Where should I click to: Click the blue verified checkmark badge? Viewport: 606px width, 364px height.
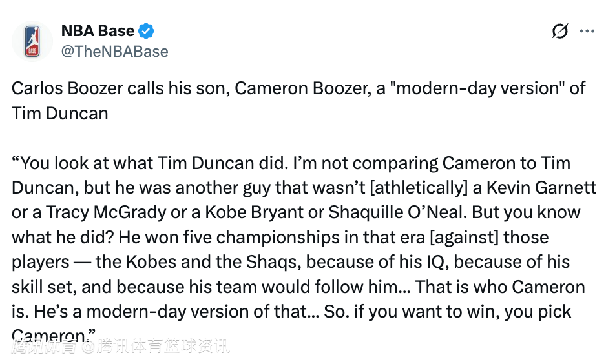[x=147, y=31]
